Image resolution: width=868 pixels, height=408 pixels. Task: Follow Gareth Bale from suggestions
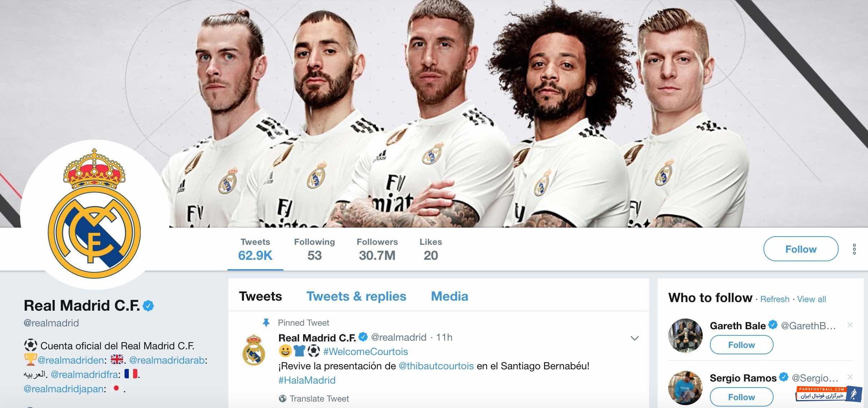tap(741, 345)
